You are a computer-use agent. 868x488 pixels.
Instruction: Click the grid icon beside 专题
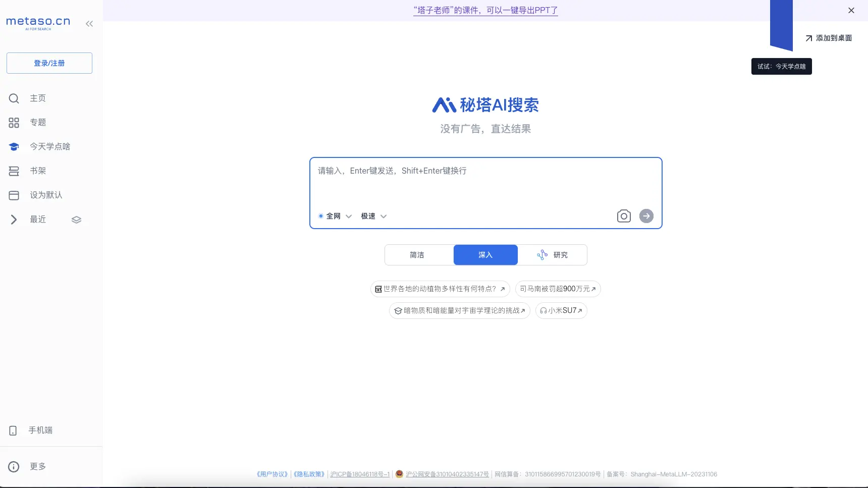point(14,123)
